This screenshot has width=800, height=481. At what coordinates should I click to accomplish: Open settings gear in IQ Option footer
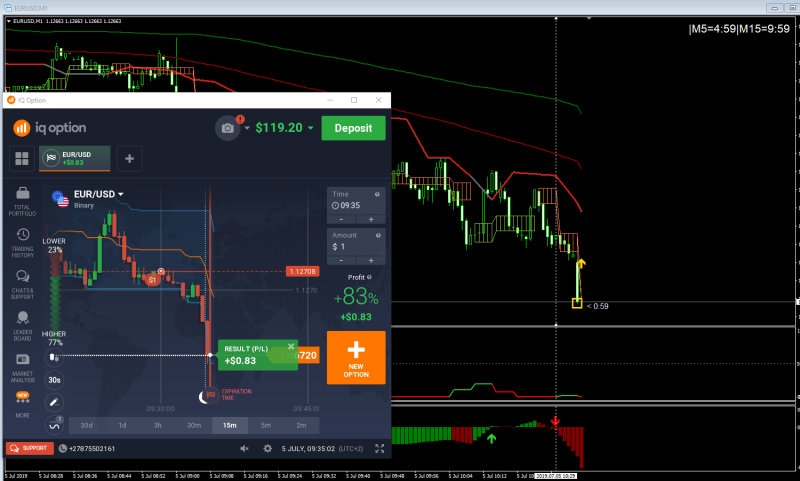click(267, 448)
